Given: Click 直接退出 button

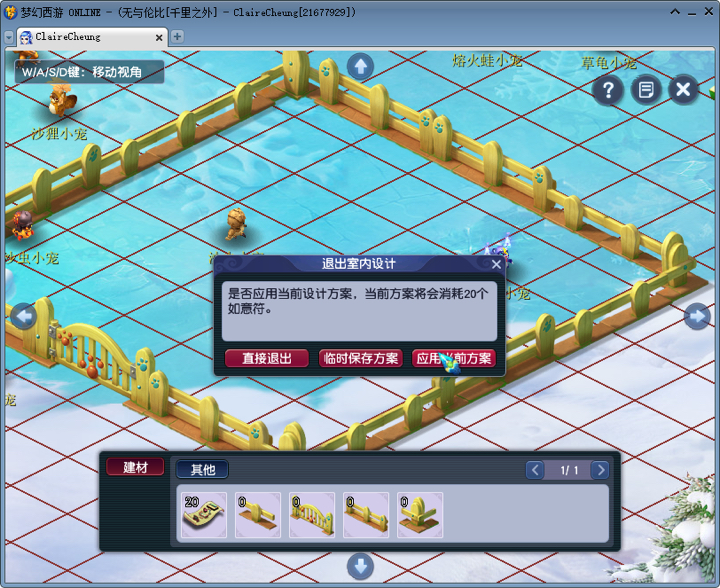Looking at the screenshot, I should [267, 358].
